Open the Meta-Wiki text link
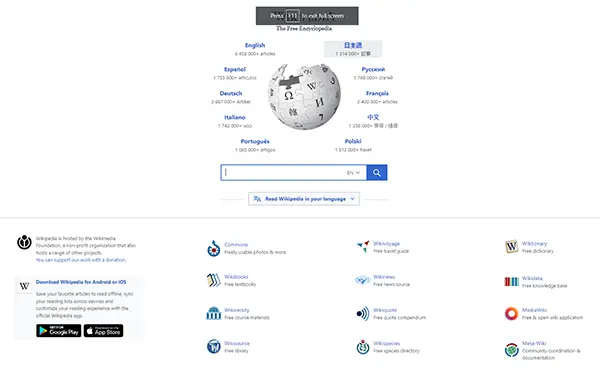This screenshot has height=368, width=600. pos(534,343)
